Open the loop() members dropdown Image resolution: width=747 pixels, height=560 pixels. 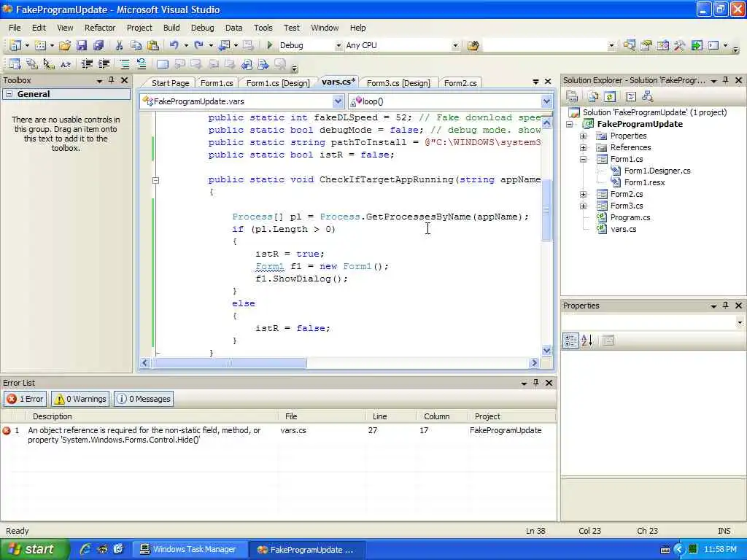(x=546, y=101)
